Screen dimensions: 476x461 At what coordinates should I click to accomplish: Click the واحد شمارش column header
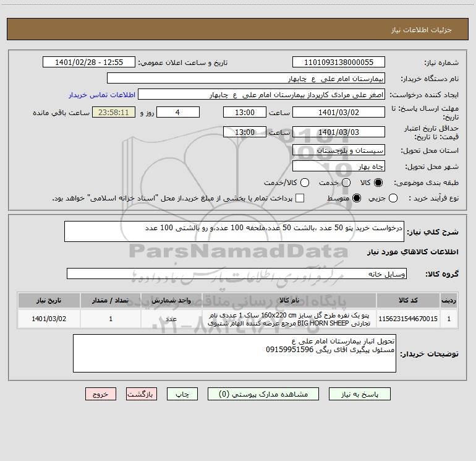pos(171,300)
